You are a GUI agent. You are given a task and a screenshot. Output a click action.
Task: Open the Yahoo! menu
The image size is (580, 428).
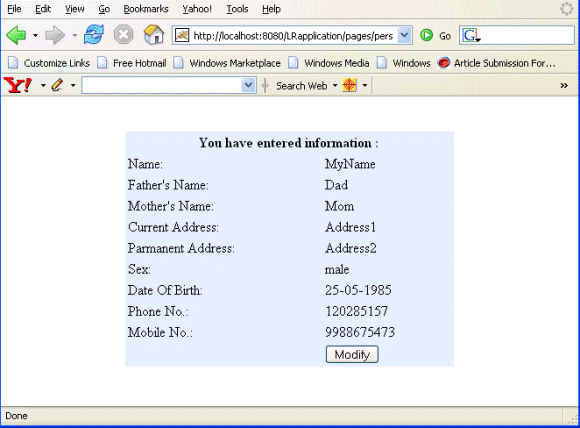[197, 9]
